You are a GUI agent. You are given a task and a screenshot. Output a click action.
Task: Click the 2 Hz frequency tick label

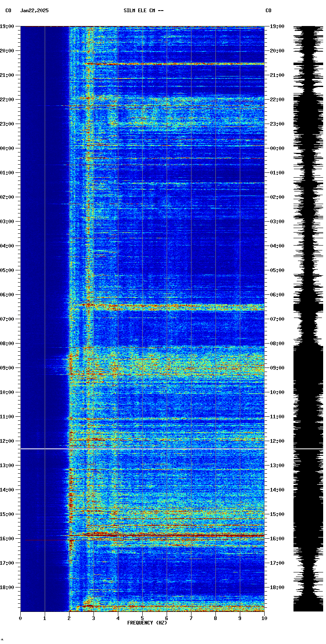(69, 618)
